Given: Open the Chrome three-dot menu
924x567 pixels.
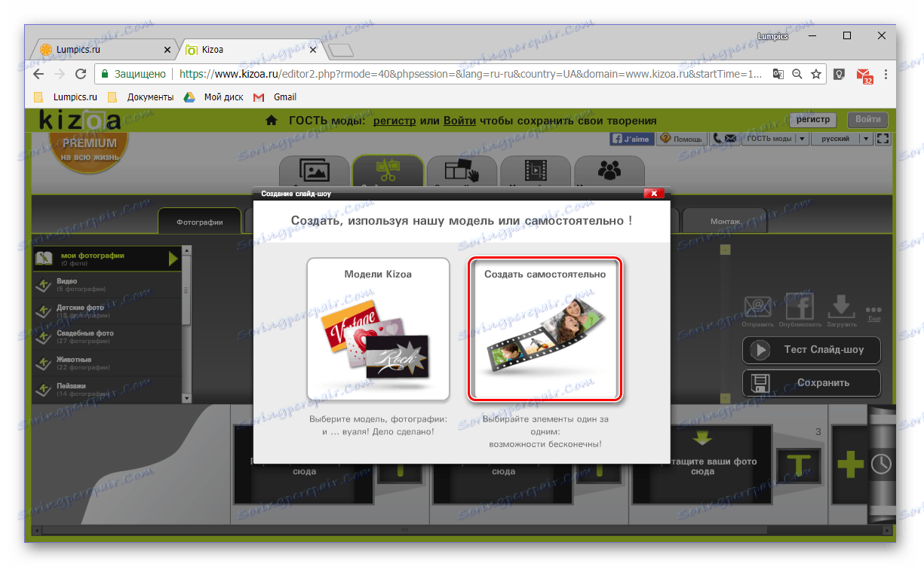Looking at the screenshot, I should pos(885,74).
